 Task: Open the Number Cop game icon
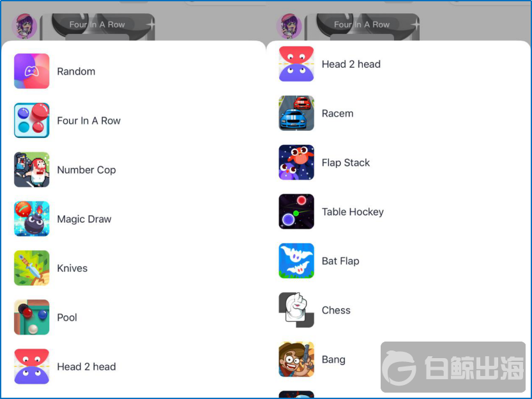[x=31, y=170]
